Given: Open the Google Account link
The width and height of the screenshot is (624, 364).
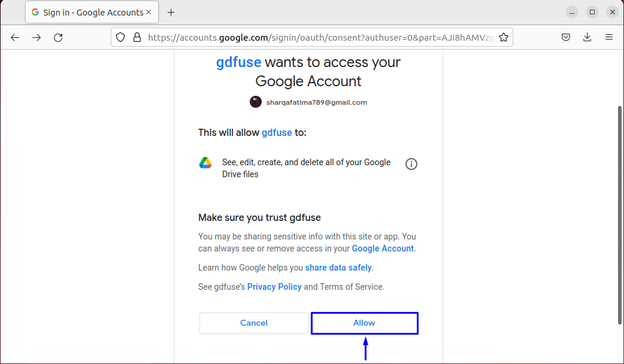Looking at the screenshot, I should click(x=383, y=248).
